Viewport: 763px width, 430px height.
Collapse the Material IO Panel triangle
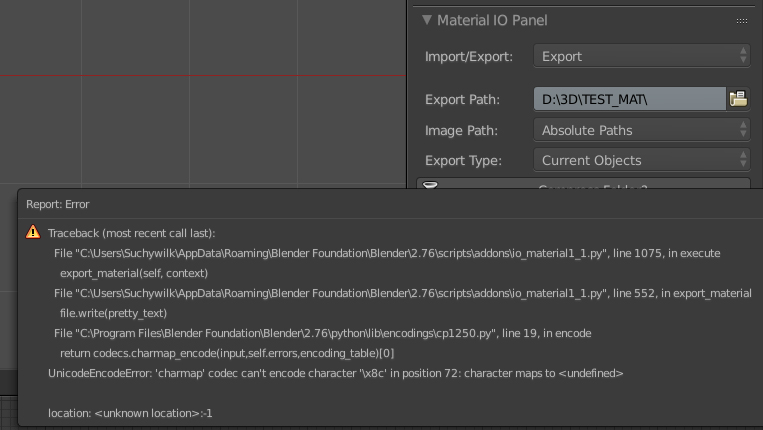click(427, 20)
